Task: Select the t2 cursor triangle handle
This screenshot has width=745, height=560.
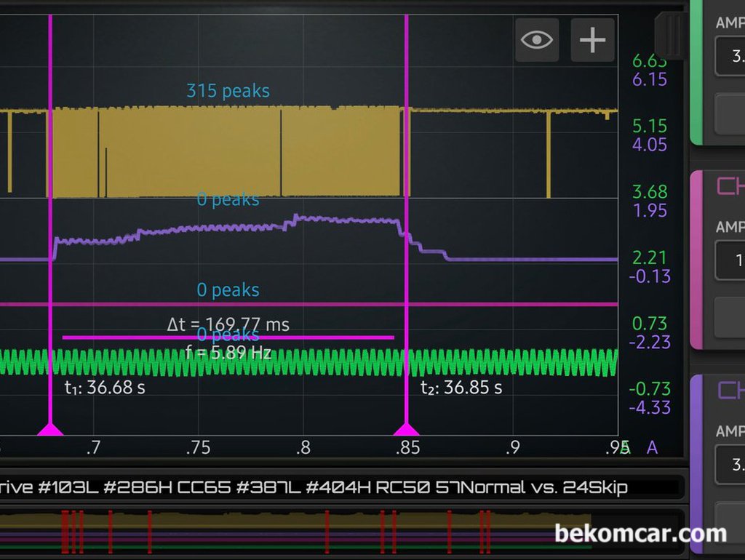Action: click(x=406, y=429)
